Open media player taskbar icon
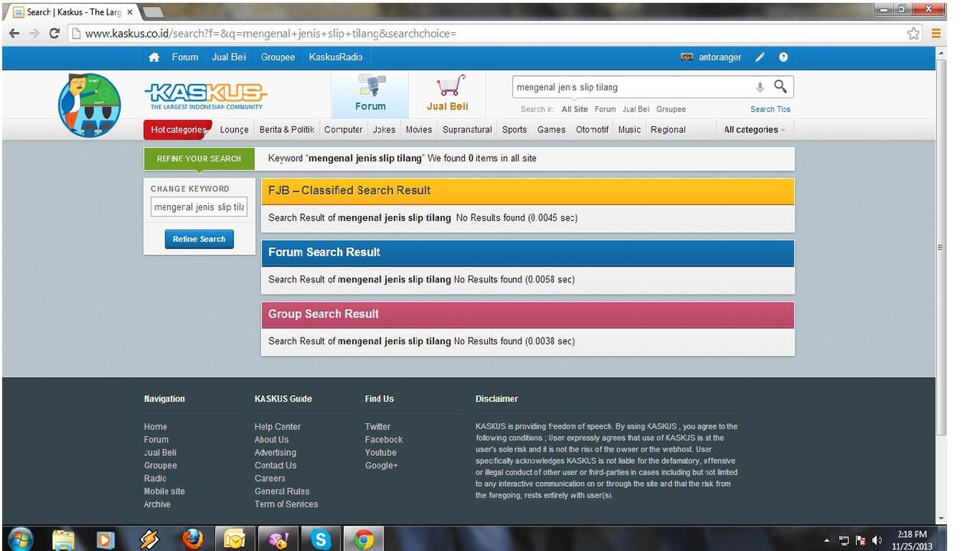Image resolution: width=980 pixels, height=551 pixels. click(x=106, y=540)
